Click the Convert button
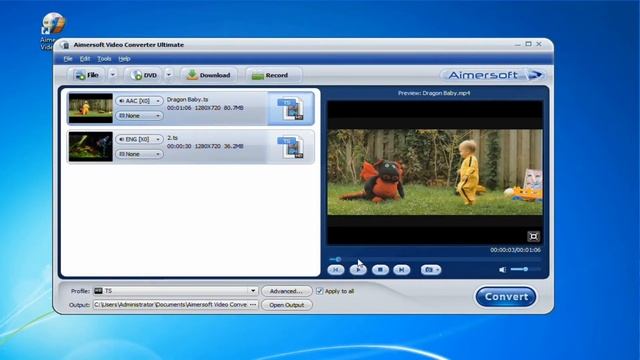 [x=506, y=297]
